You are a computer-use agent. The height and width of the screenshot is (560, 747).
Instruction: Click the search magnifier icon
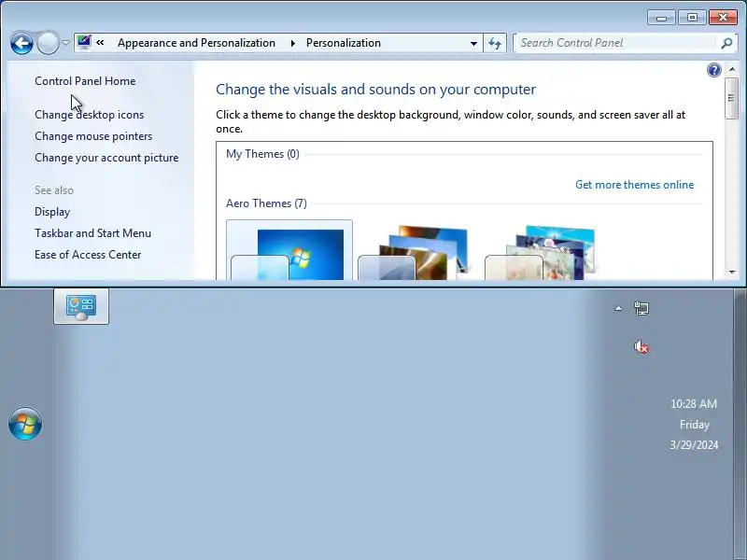pos(726,43)
